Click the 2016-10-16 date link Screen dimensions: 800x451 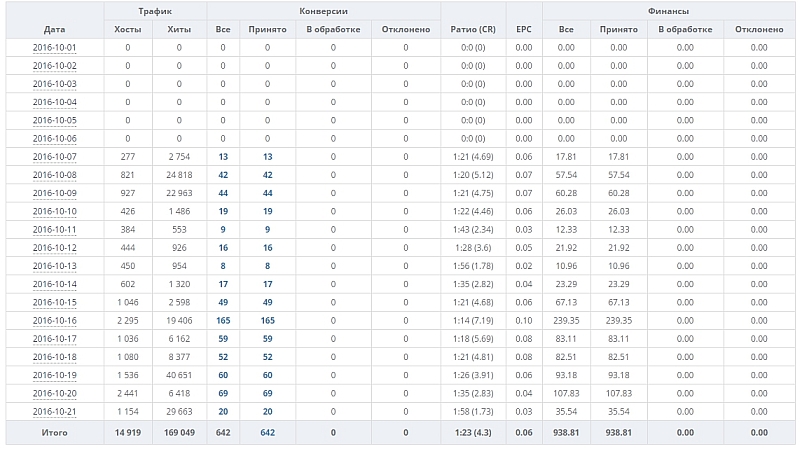coord(54,320)
